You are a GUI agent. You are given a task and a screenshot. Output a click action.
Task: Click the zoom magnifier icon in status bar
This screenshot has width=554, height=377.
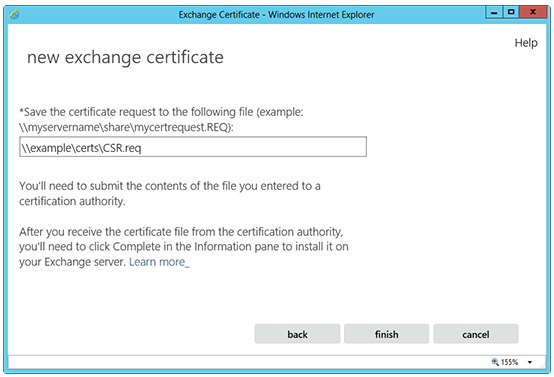tap(495, 362)
